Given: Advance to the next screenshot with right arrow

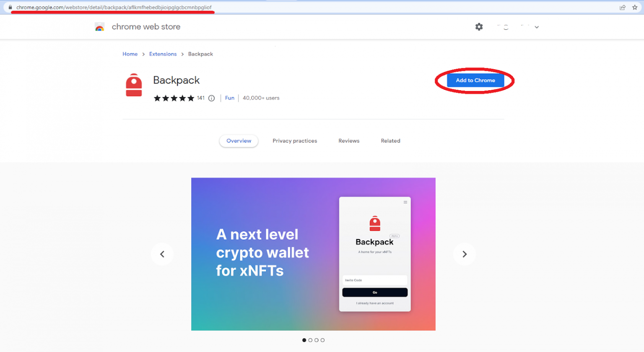Looking at the screenshot, I should 464,254.
